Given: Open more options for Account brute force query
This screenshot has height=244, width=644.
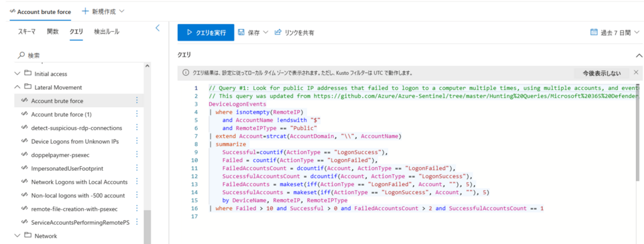Looking at the screenshot, I should [137, 100].
